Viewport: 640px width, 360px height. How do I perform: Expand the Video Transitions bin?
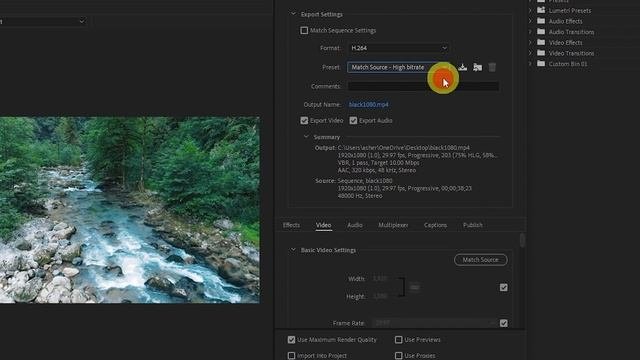(530, 53)
